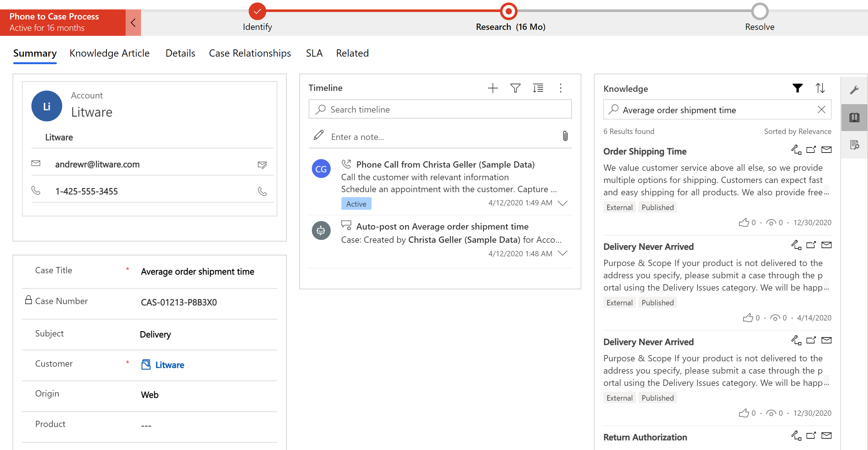
Task: Open the Litware customer record link
Action: [x=169, y=364]
